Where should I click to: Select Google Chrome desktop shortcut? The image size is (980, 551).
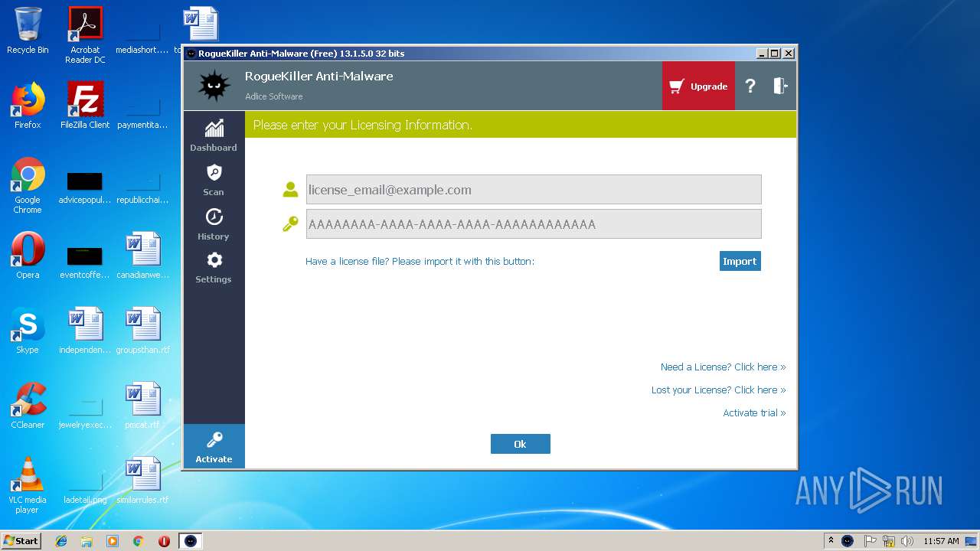click(x=28, y=185)
